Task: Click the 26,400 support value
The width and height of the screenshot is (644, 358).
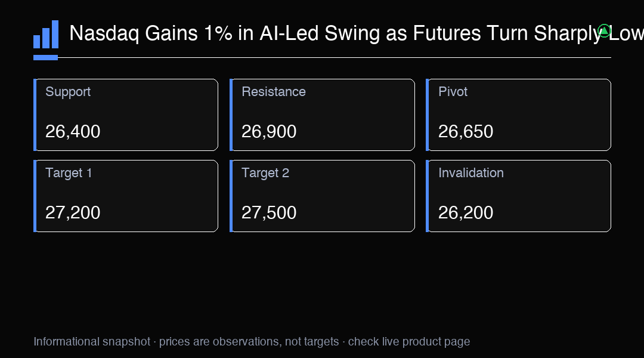Action: point(73,131)
